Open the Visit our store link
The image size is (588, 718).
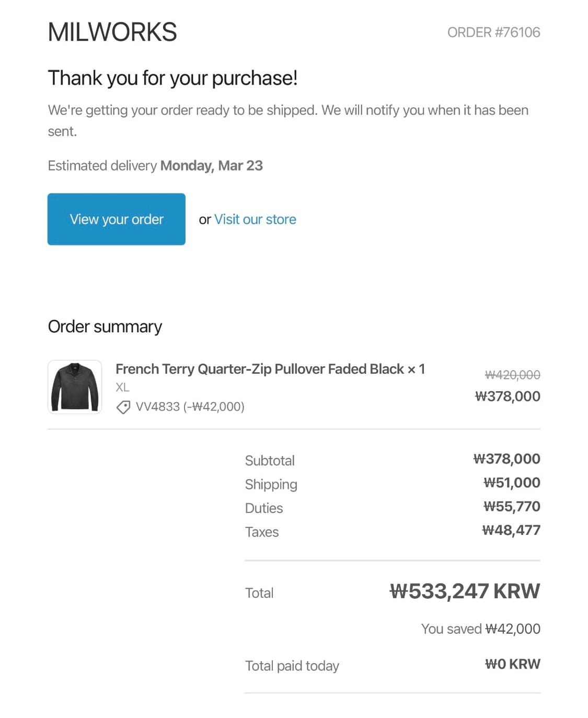point(255,219)
